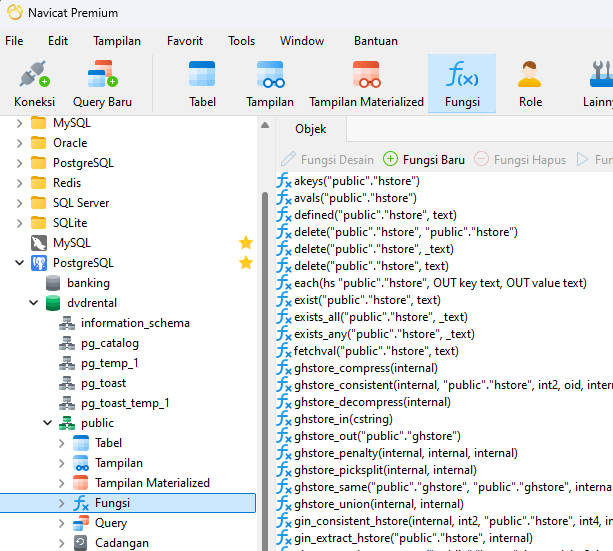Expand the Tabel node under public
Image resolution: width=613 pixels, height=551 pixels.
pyautogui.click(x=62, y=443)
